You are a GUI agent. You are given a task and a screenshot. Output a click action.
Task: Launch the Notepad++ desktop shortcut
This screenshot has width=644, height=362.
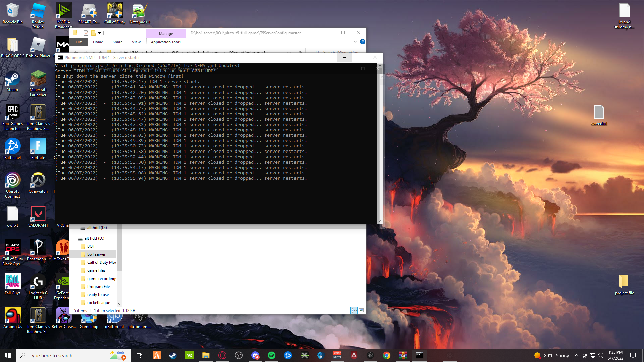(x=140, y=14)
